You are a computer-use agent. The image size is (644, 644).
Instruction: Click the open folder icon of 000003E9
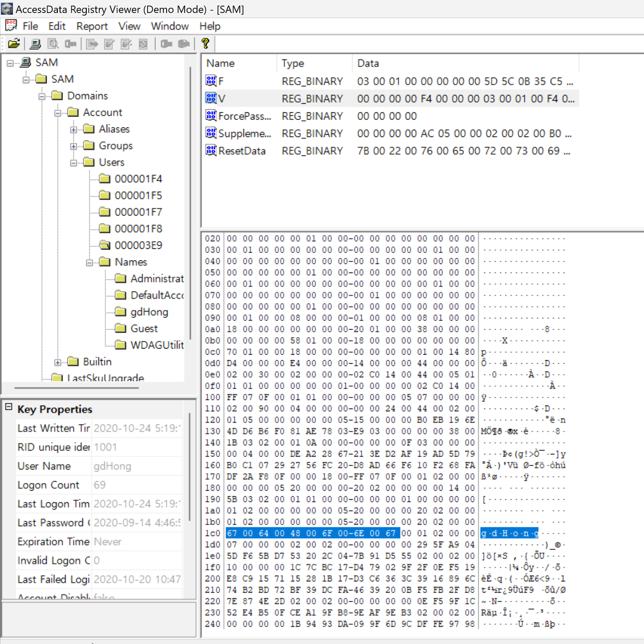point(104,245)
